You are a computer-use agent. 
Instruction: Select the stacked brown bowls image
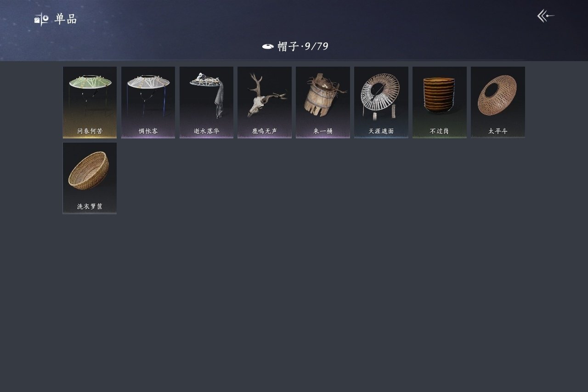[x=439, y=95]
